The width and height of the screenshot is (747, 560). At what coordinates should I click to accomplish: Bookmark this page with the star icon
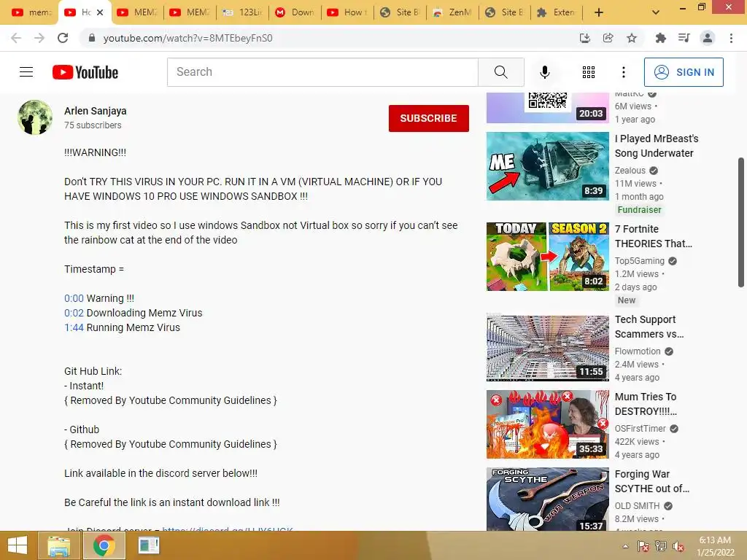[632, 38]
